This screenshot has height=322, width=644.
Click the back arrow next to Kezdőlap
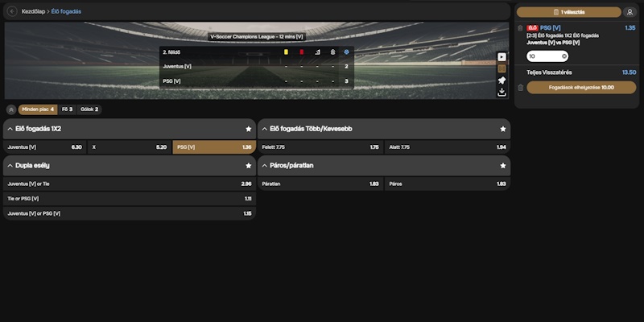[x=12, y=11]
